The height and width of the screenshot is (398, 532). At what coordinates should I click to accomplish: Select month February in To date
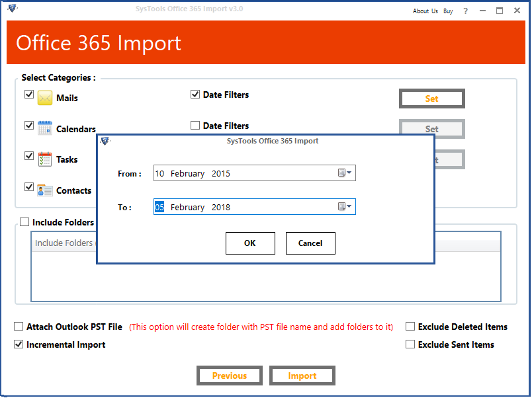click(x=187, y=207)
